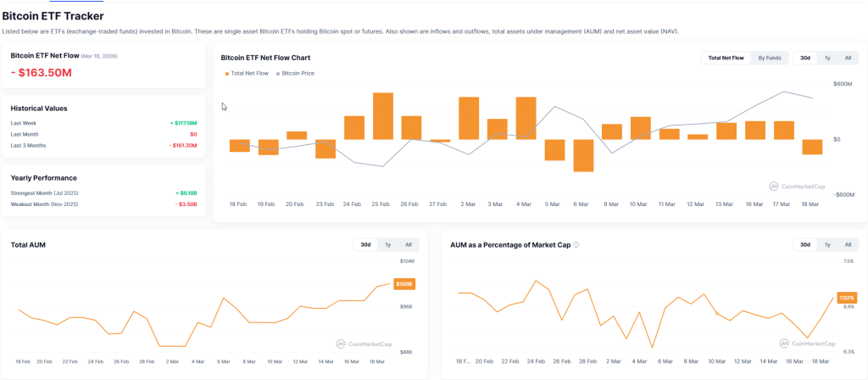This screenshot has height=380, width=868.
Task: Switch Net Flow chart to By Funds
Action: click(x=770, y=58)
